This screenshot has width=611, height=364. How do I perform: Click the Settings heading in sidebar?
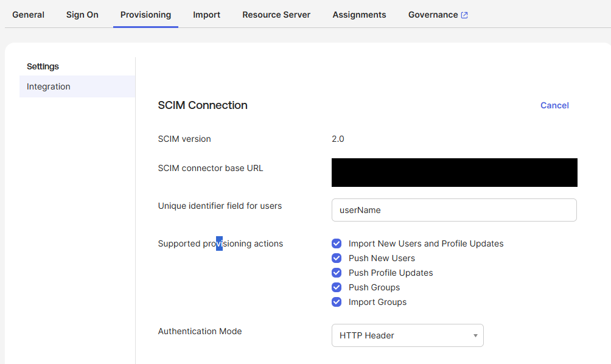point(43,66)
